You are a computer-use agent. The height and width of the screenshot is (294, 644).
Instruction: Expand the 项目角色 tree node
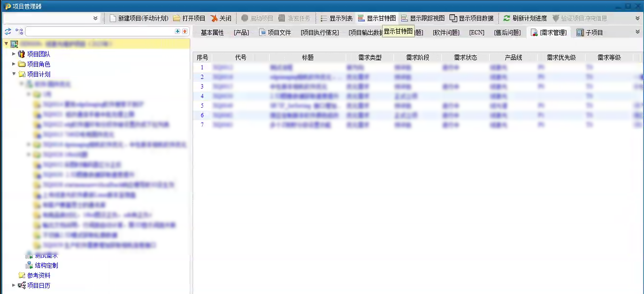[x=14, y=64]
